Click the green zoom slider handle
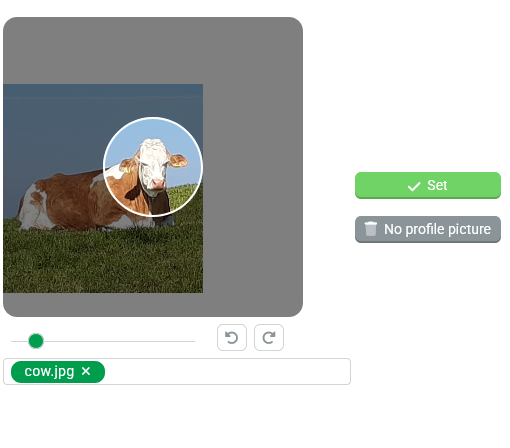Image resolution: width=510 pixels, height=448 pixels. [x=36, y=341]
